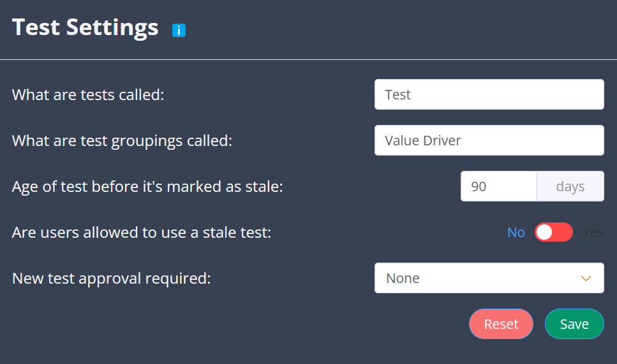Click the stale age field showing 90

coord(498,187)
